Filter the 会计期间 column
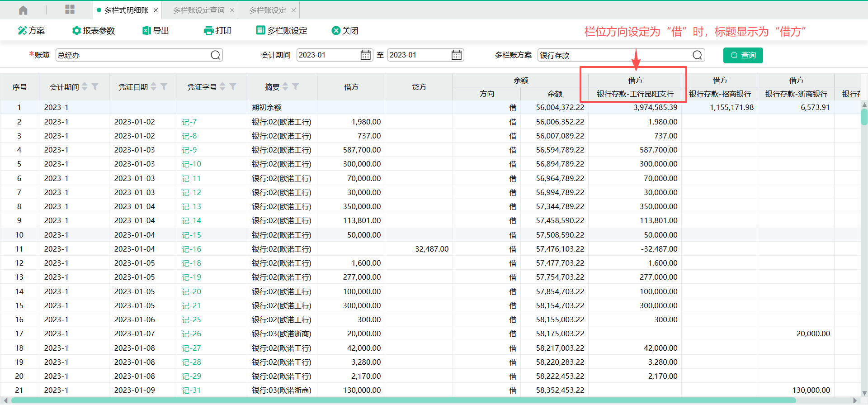Screen dimensions: 868x405 pos(95,86)
